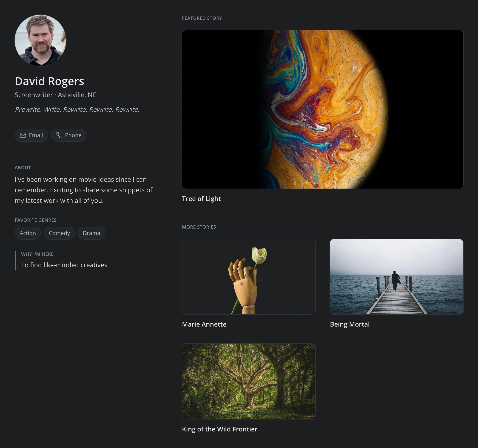The height and width of the screenshot is (448, 478).
Task: Click the FAVORITE GENRES heading
Action: click(36, 220)
